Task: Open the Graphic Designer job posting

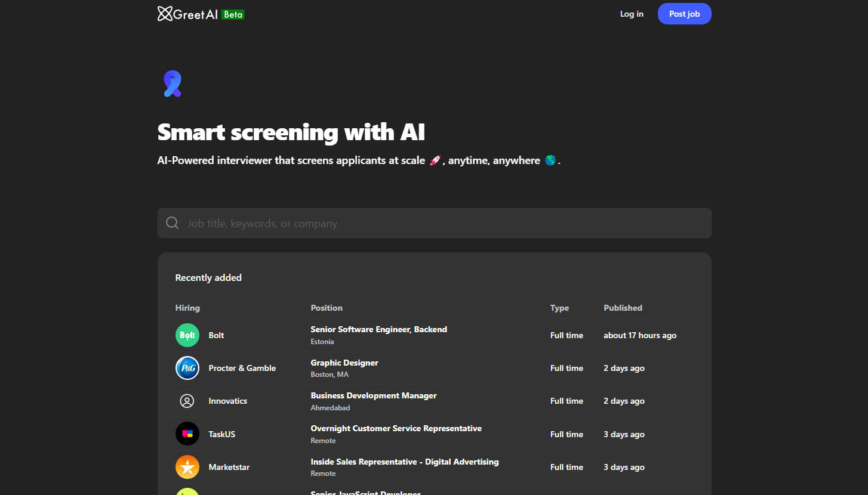Action: click(344, 363)
